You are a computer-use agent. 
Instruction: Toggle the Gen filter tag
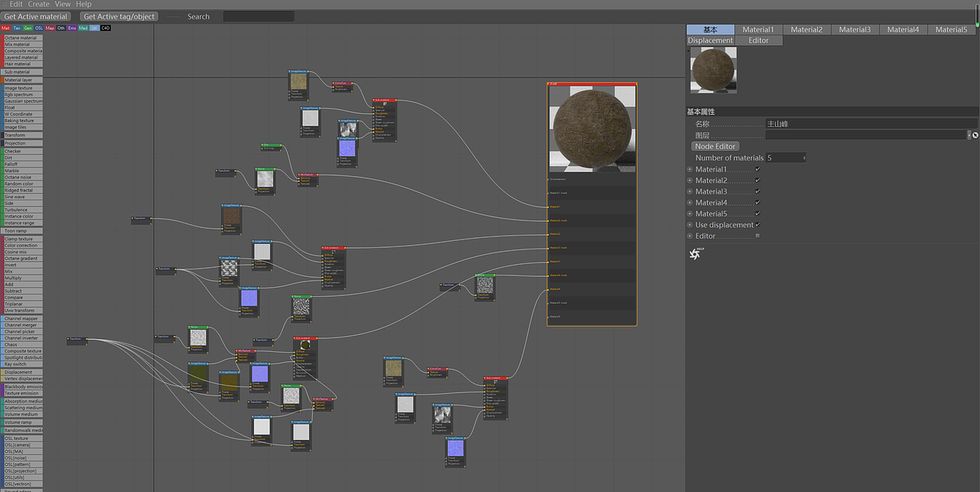pos(28,28)
